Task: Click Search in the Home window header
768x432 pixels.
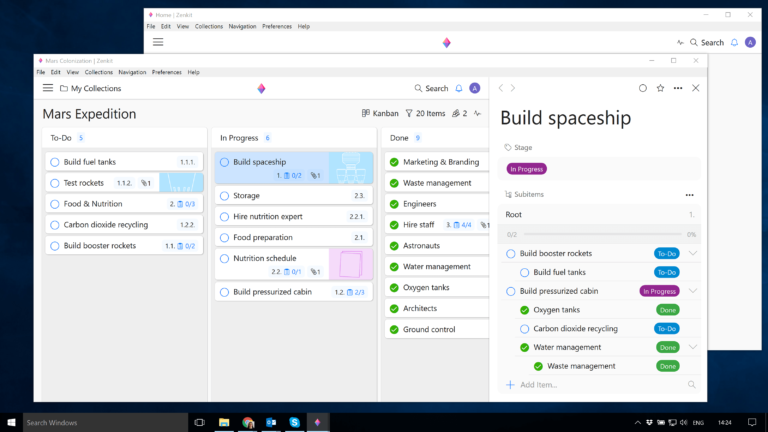Action: [x=706, y=43]
